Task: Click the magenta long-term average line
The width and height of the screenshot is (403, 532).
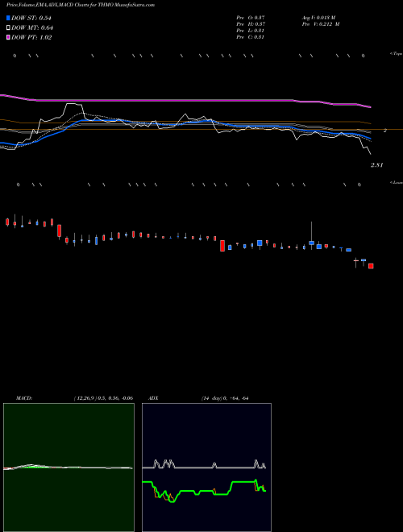Action: pyautogui.click(x=185, y=101)
